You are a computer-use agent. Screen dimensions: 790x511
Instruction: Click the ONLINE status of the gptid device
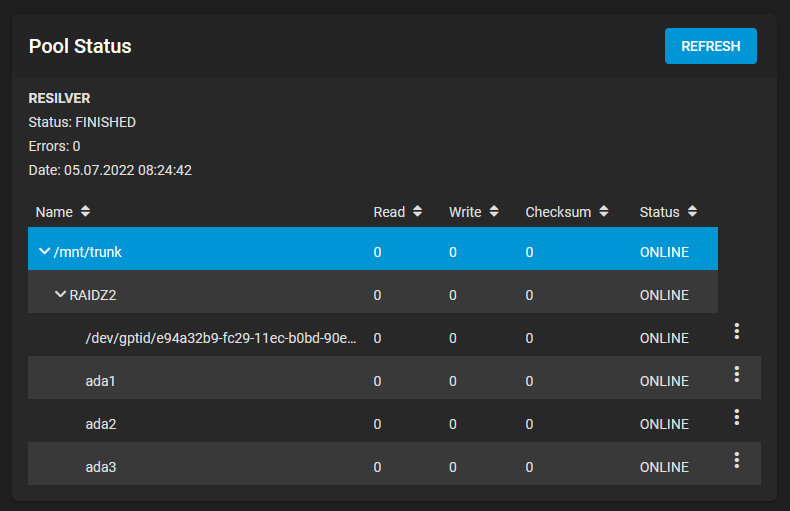tap(664, 338)
